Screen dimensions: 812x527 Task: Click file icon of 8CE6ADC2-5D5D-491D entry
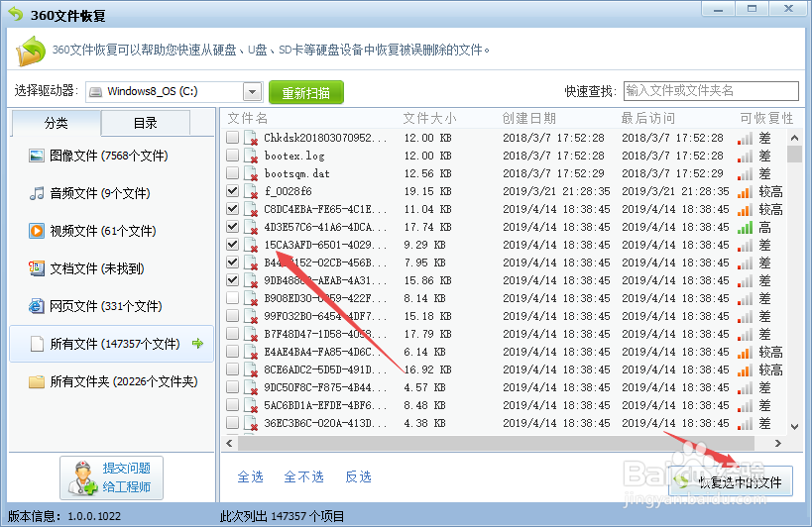point(251,369)
